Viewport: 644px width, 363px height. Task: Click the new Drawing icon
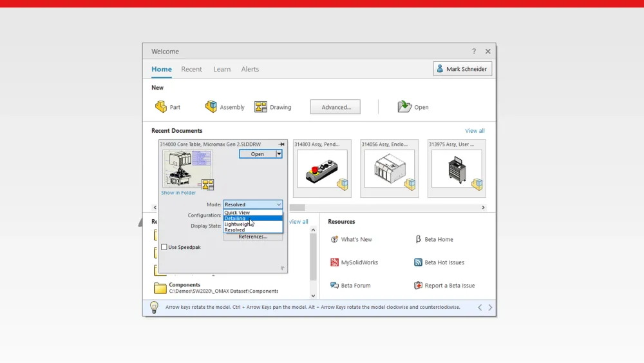(260, 107)
